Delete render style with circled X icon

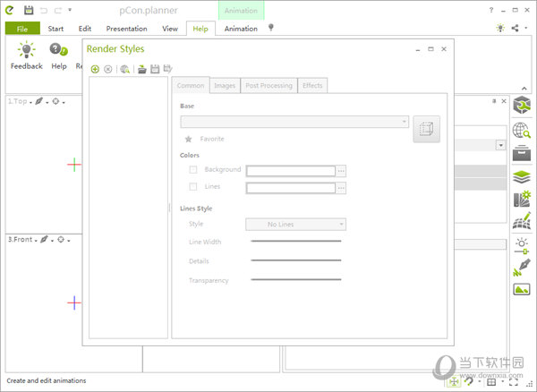(x=108, y=69)
